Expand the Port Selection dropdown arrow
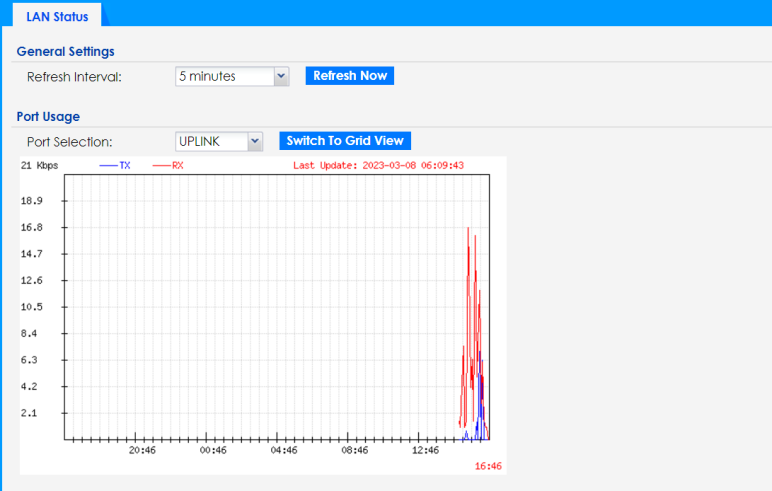772x491 pixels. (254, 141)
